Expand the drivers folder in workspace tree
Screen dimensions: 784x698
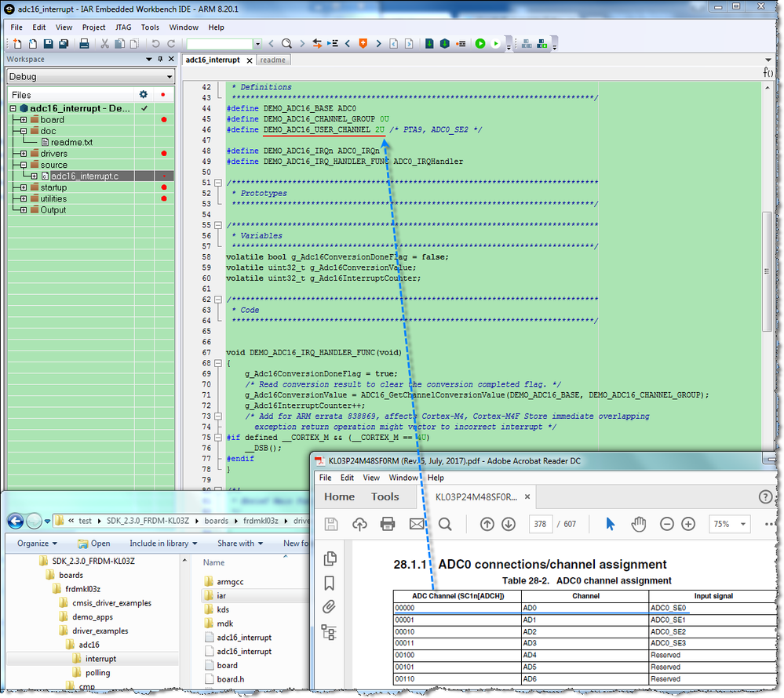click(24, 154)
